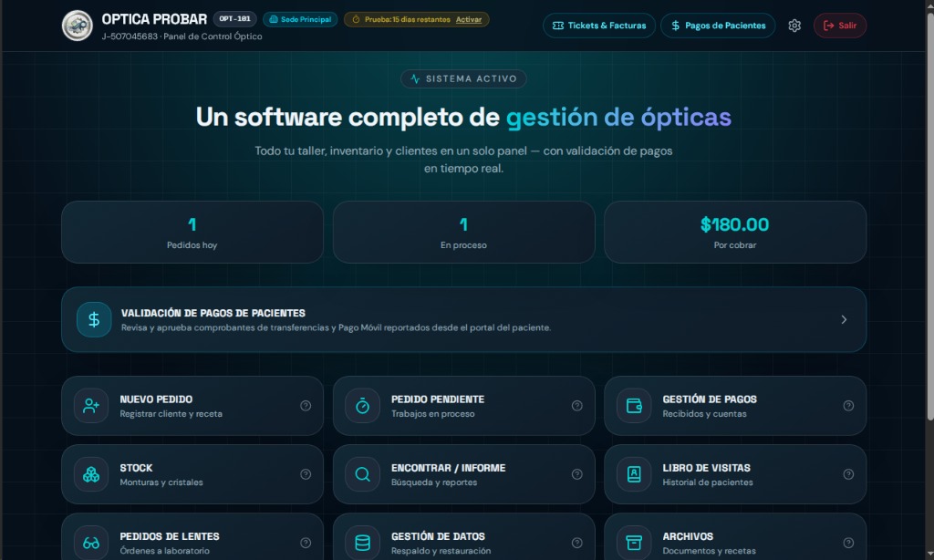Viewport: 934px width, 560px height.
Task: Click the add-user icon on Nuevo Pedido card
Action: coord(91,406)
